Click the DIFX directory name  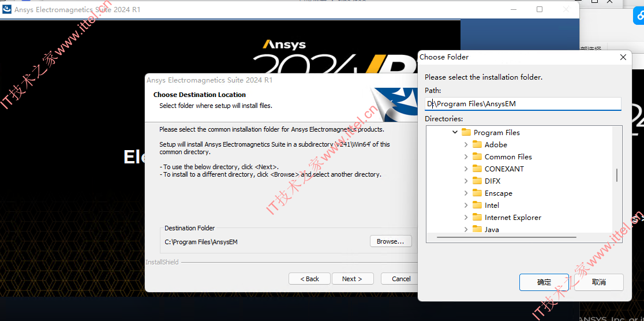click(492, 181)
